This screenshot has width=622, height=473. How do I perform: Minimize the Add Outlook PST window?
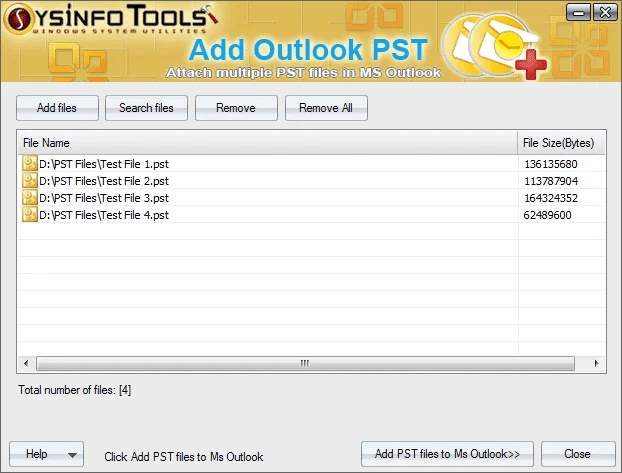click(x=578, y=12)
